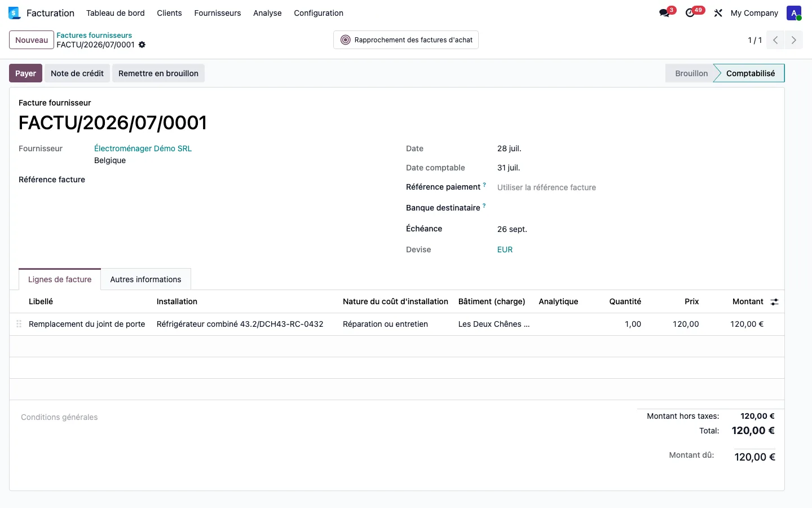This screenshot has width=812, height=508.
Task: Open Rapprochement des factures d'achat
Action: (406, 40)
